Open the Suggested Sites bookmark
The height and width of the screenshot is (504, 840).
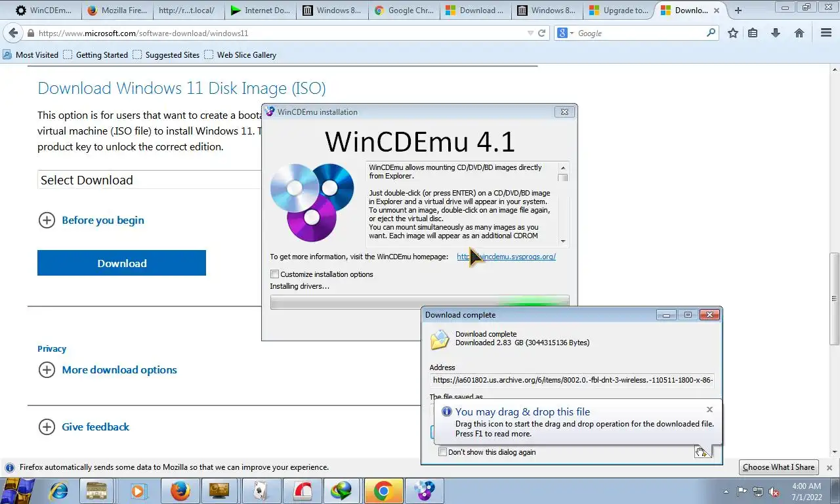pyautogui.click(x=166, y=54)
